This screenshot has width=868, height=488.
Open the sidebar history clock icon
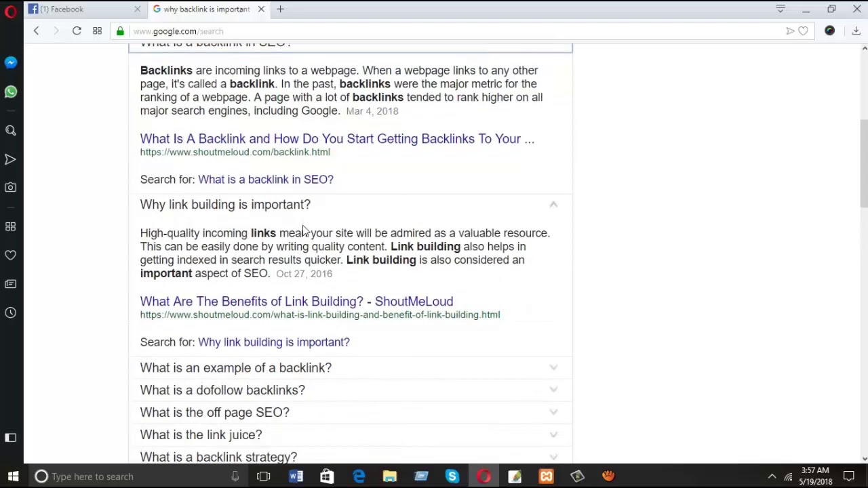[10, 312]
